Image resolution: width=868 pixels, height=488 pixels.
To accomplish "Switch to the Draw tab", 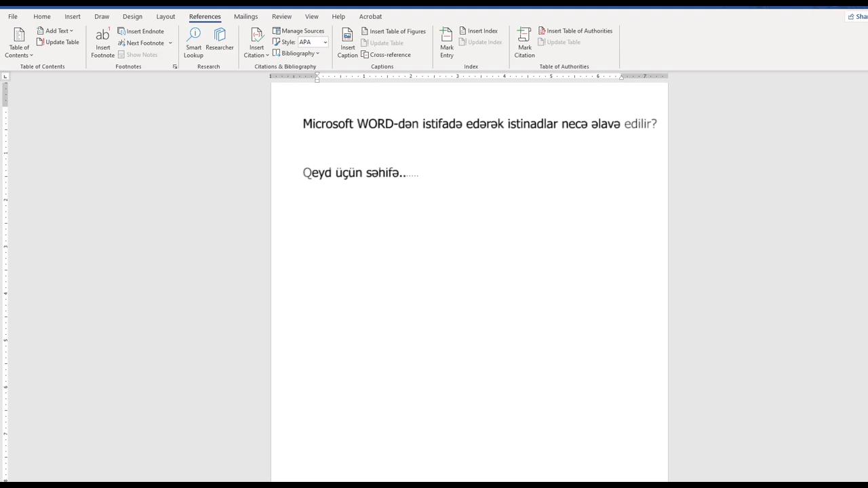I will pyautogui.click(x=102, y=16).
